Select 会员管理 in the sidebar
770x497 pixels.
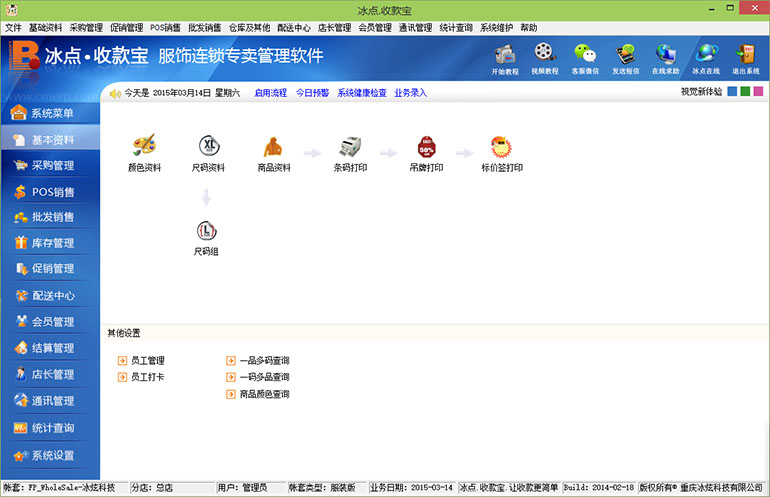tap(50, 322)
